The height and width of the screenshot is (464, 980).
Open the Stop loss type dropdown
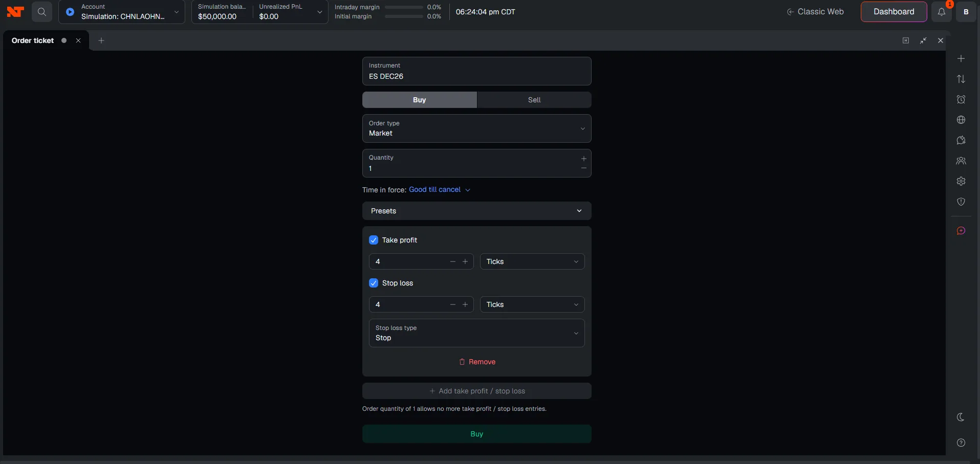point(477,333)
